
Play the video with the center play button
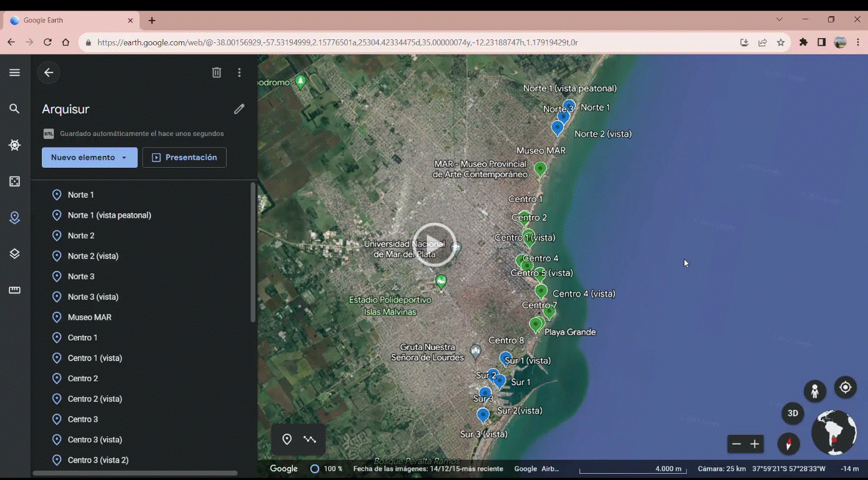pyautogui.click(x=435, y=245)
